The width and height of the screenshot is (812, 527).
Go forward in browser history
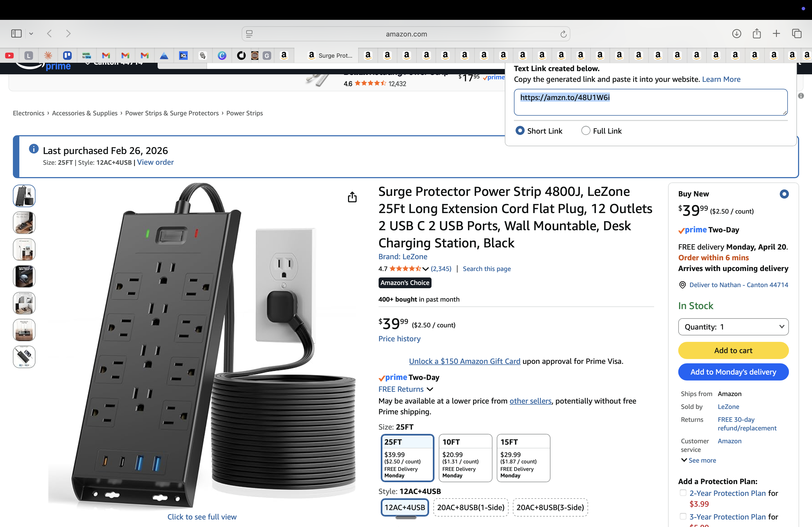pyautogui.click(x=68, y=33)
